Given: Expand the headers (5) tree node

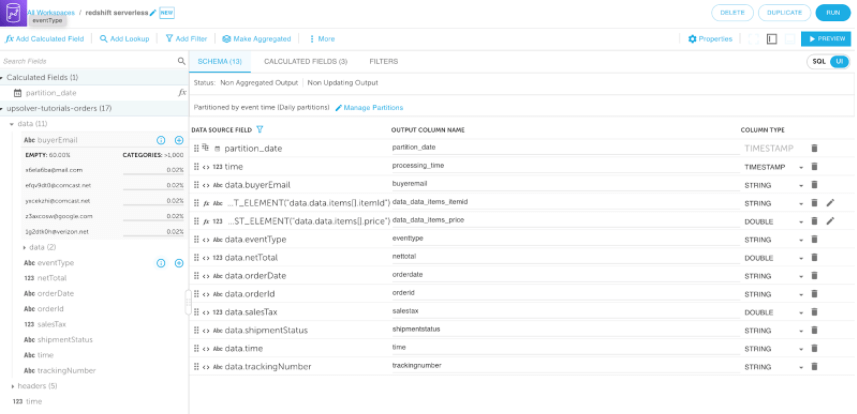Looking at the screenshot, I should click(13, 385).
